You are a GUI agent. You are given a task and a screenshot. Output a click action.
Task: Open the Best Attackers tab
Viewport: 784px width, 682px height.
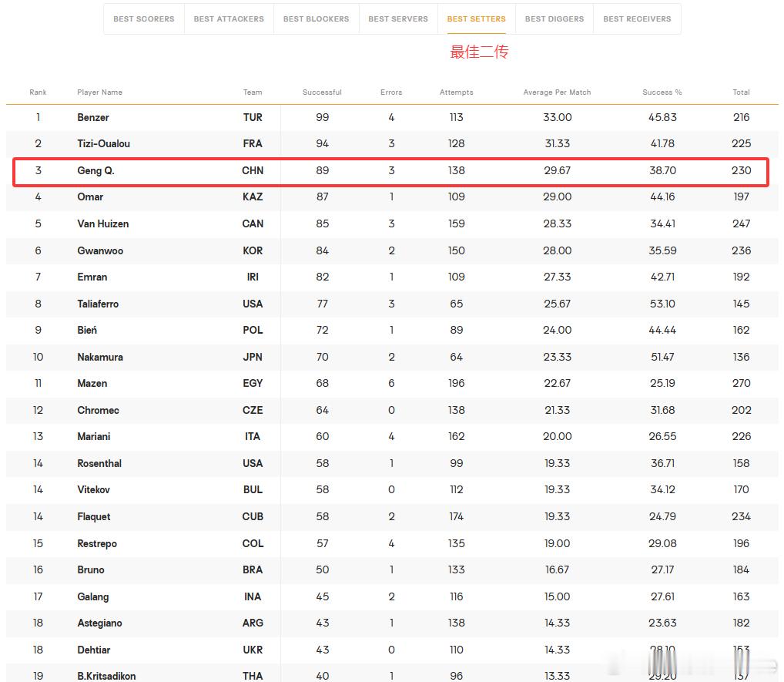pyautogui.click(x=229, y=19)
